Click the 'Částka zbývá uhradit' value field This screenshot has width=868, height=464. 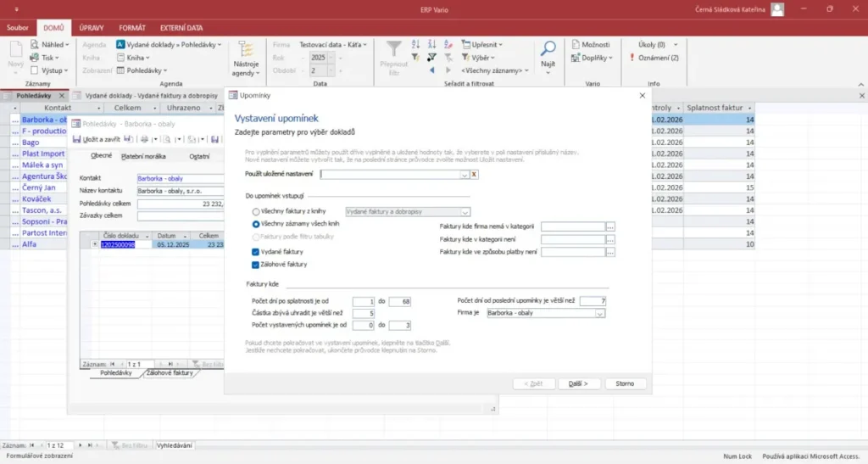point(364,313)
